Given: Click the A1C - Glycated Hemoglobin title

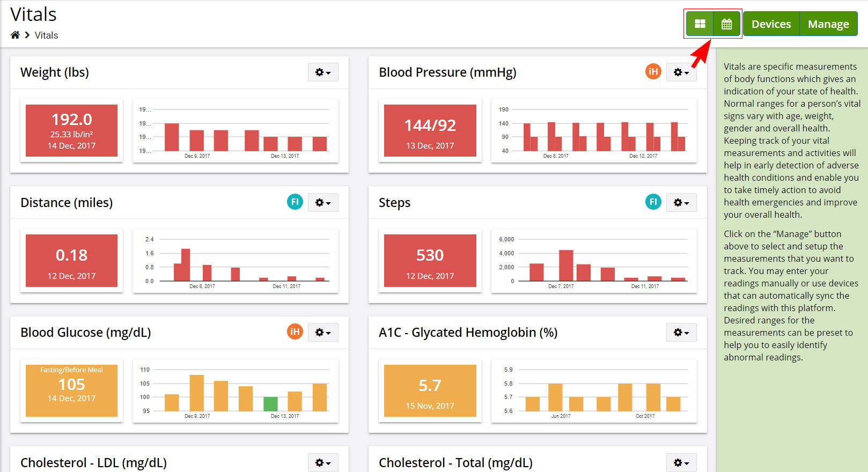Looking at the screenshot, I should pos(468,333).
